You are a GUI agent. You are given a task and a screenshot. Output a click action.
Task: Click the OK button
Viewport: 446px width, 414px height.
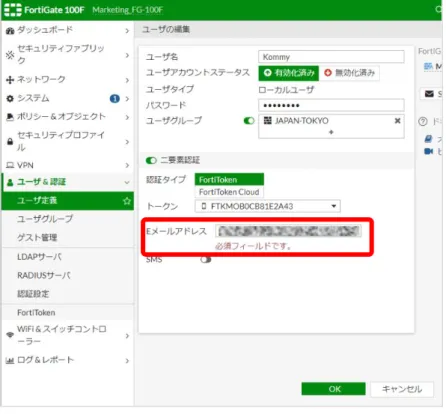coord(333,389)
